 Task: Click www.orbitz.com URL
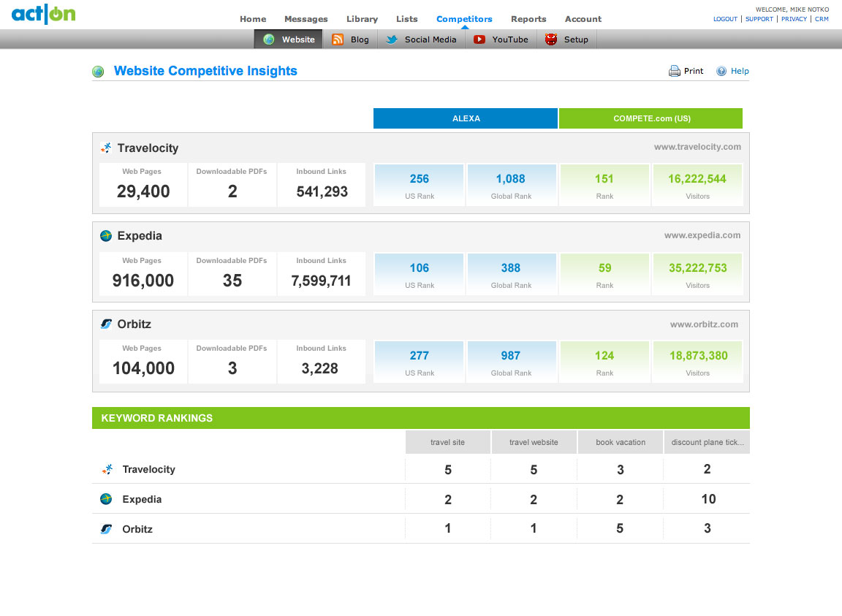point(704,324)
